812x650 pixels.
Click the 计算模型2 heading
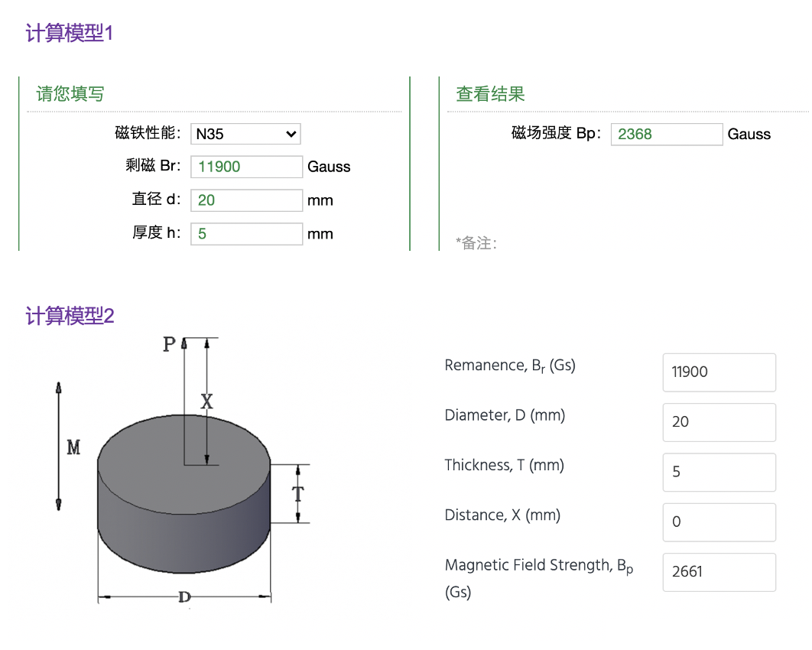tap(70, 316)
